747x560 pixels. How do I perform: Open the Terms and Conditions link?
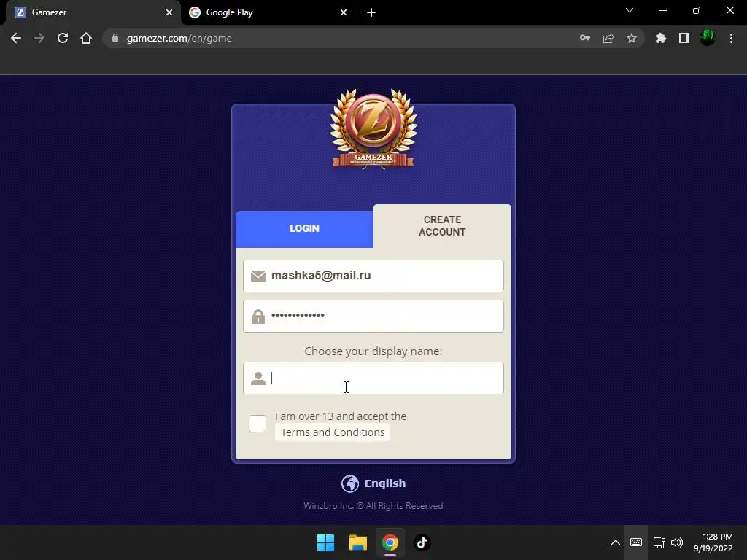point(333,432)
